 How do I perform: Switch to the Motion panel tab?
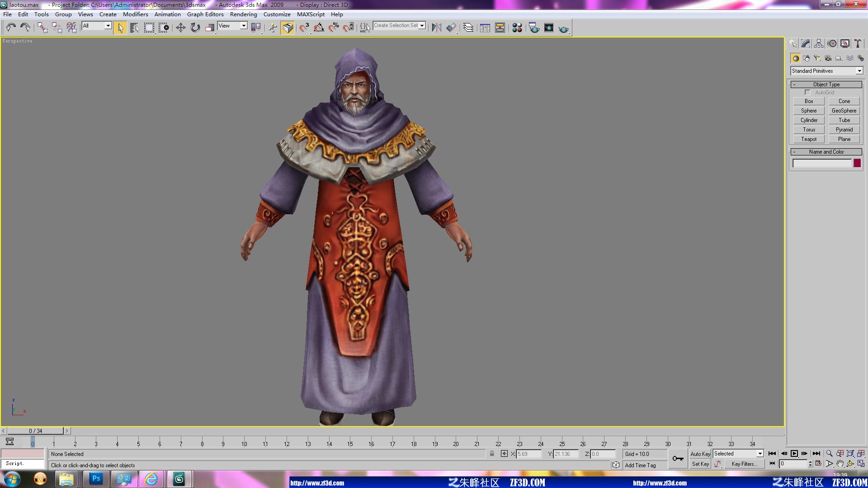(832, 43)
